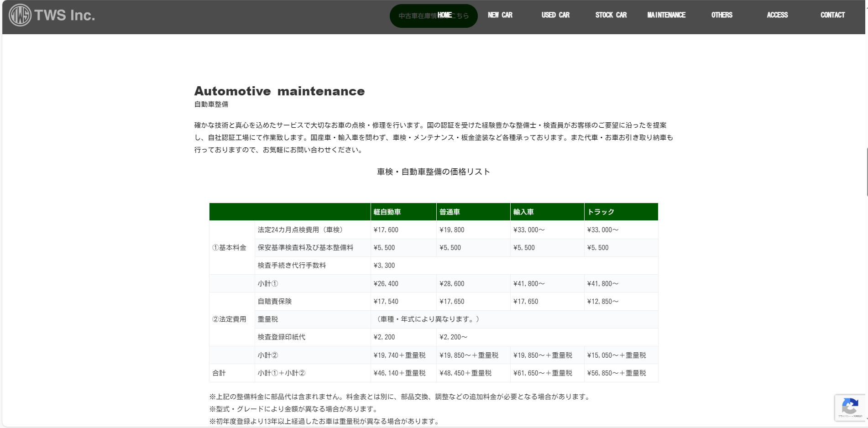Click the ¥61,650～＋重量税 total cell

pos(547,373)
